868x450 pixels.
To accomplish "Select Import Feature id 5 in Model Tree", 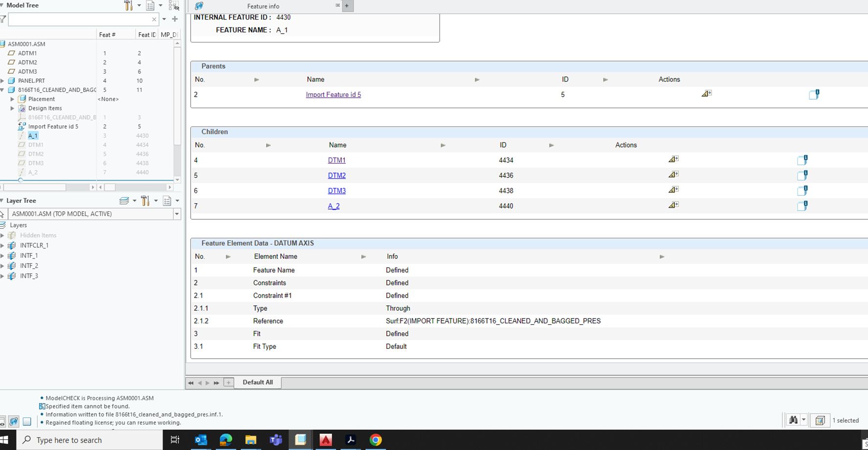I will point(53,127).
